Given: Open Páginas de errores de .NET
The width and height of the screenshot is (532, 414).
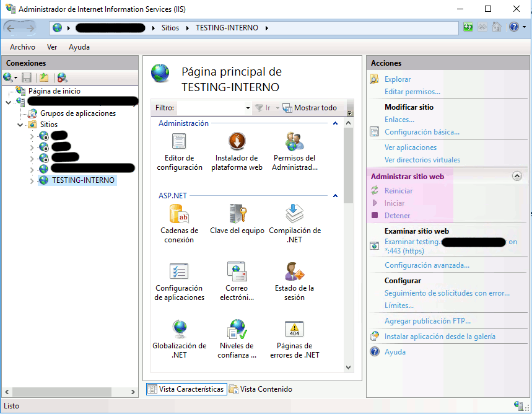Looking at the screenshot, I should coord(295,340).
